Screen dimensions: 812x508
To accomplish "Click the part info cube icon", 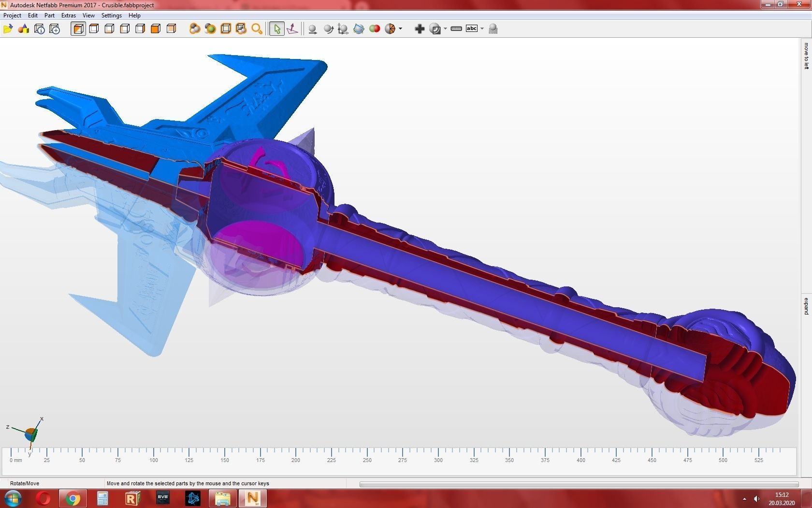I will click(39, 29).
